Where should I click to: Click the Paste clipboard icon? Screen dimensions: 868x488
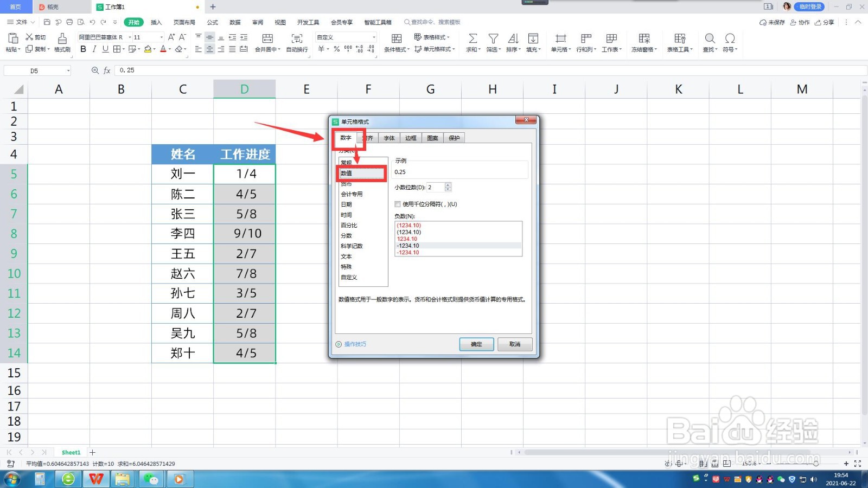[12, 38]
